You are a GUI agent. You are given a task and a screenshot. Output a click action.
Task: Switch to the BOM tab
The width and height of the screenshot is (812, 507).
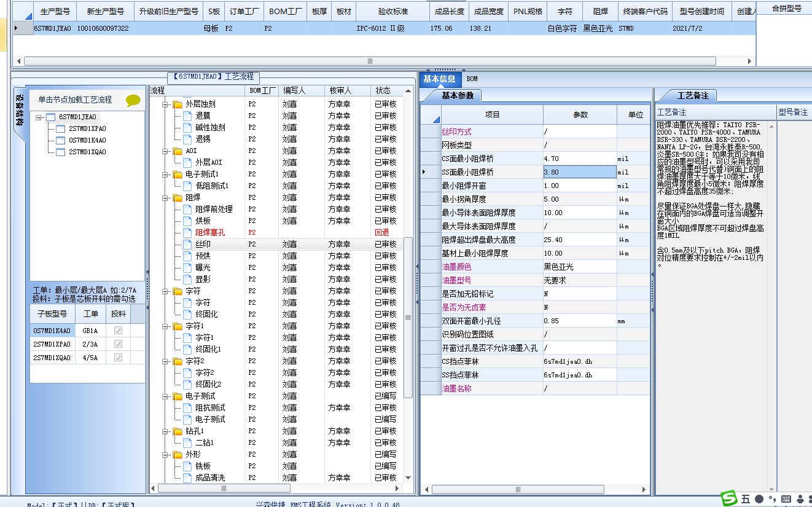[472, 79]
